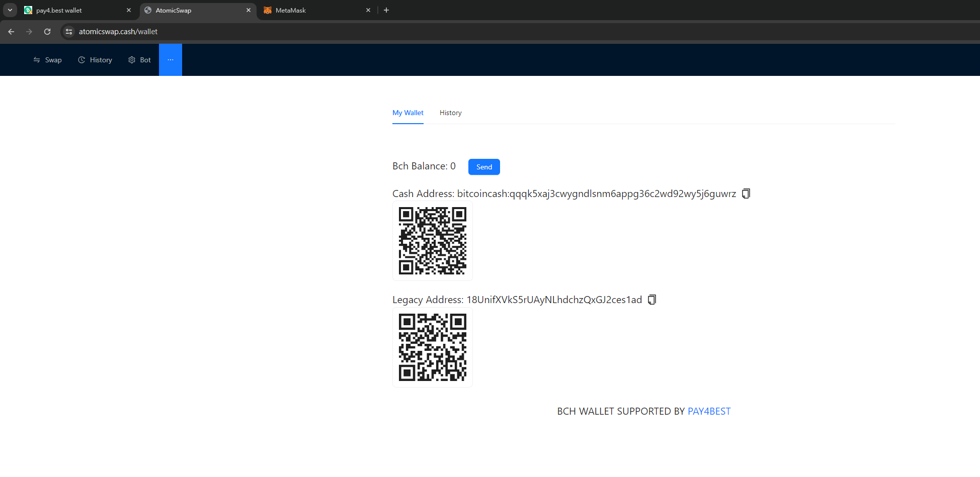The image size is (980, 477).
Task: Click the Legacy Address text
Action: [x=517, y=300]
